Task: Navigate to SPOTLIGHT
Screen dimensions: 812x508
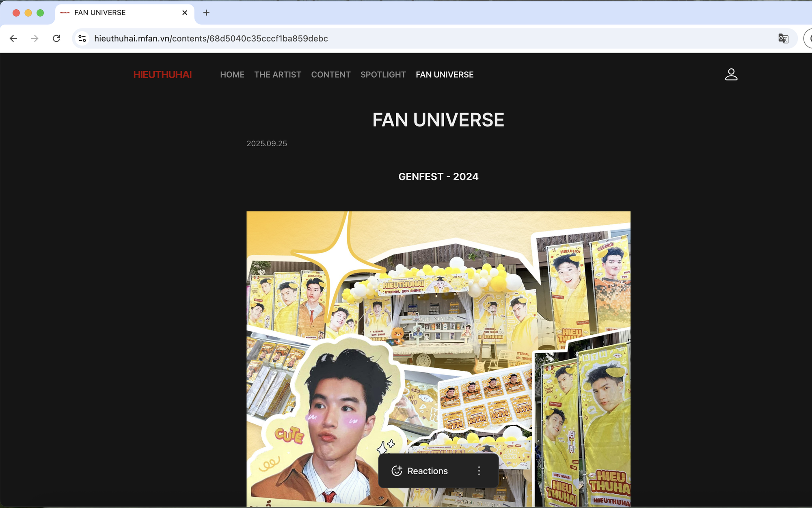Action: tap(383, 75)
